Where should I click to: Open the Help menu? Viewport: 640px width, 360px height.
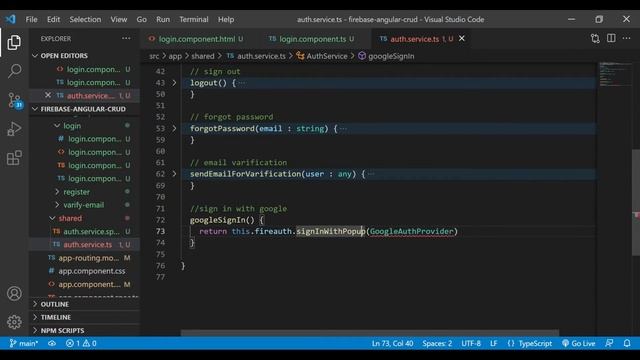226,19
